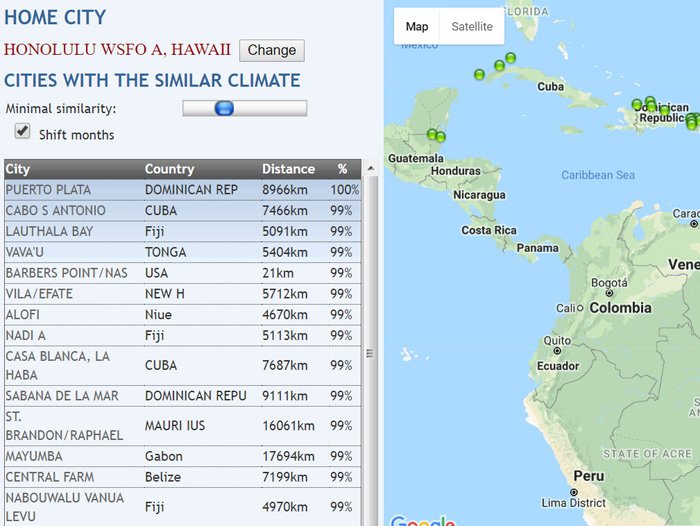Select the ST. BRANDON/RAPHAEL row
The width and height of the screenshot is (700, 526).
[x=183, y=426]
